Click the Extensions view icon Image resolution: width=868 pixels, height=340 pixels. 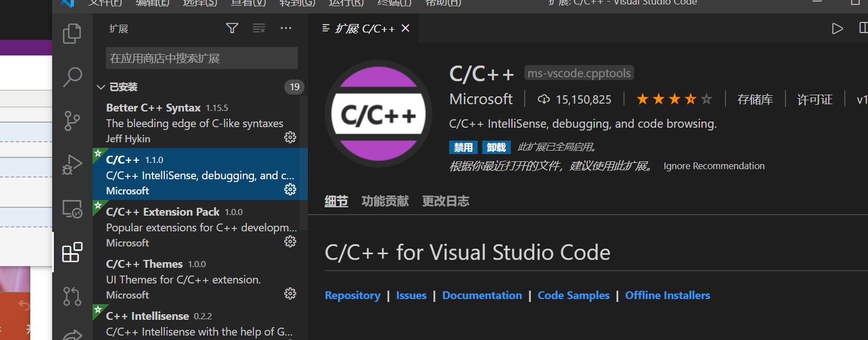point(72,253)
